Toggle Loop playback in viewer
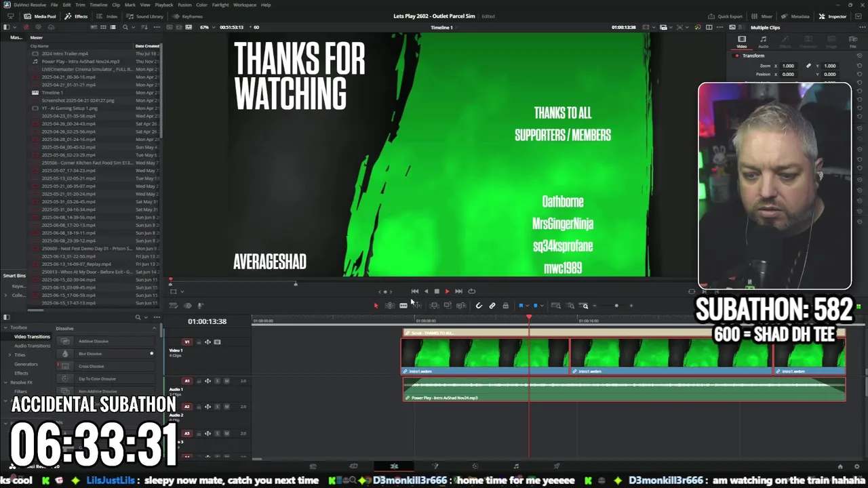 [x=471, y=291]
